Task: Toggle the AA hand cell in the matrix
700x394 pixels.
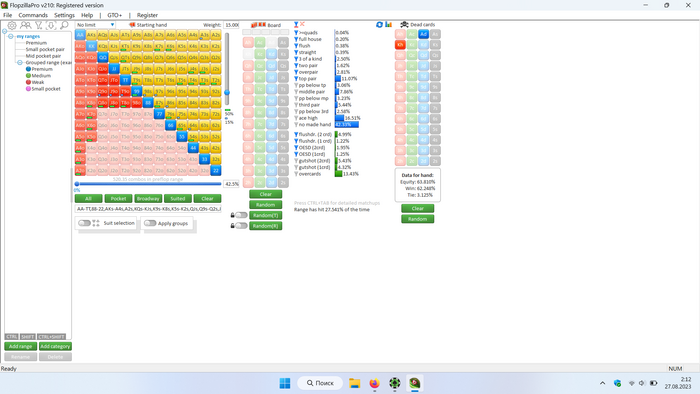Action: [x=80, y=35]
